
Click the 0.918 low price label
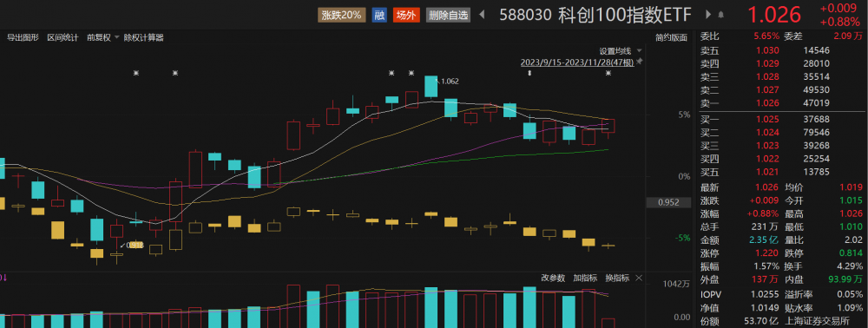click(x=135, y=245)
